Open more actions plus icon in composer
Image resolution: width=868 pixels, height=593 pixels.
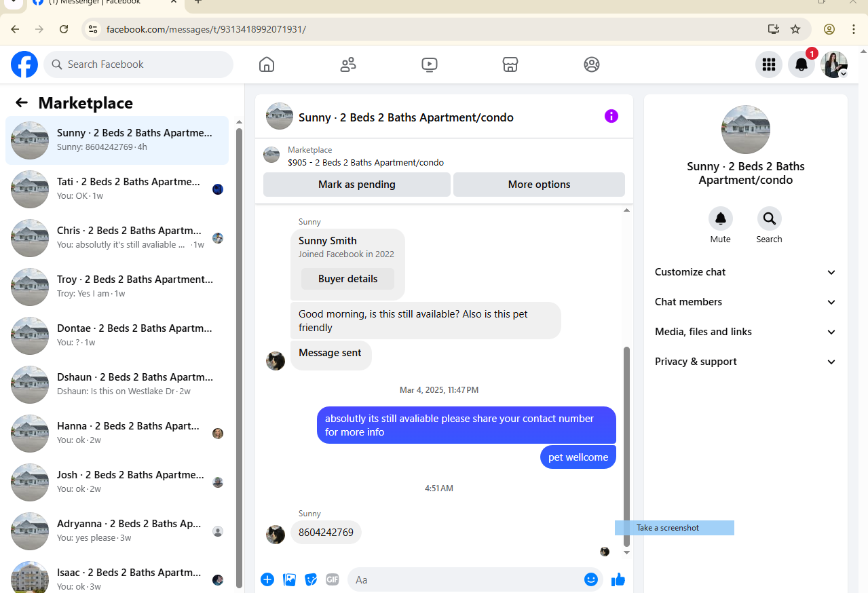pyautogui.click(x=267, y=579)
